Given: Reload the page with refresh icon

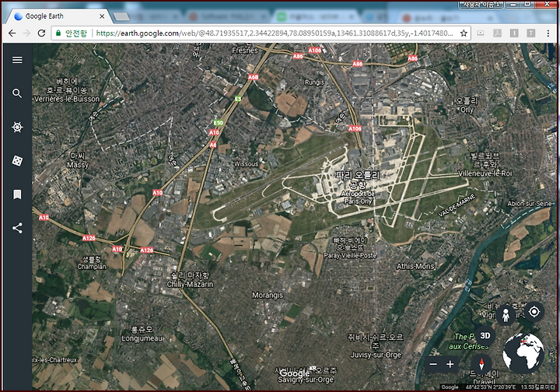Looking at the screenshot, I should click(41, 33).
